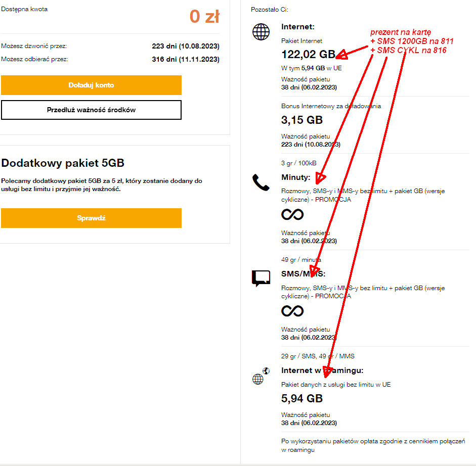
Task: Click the 3,15 GB bonus amount
Action: (301, 120)
